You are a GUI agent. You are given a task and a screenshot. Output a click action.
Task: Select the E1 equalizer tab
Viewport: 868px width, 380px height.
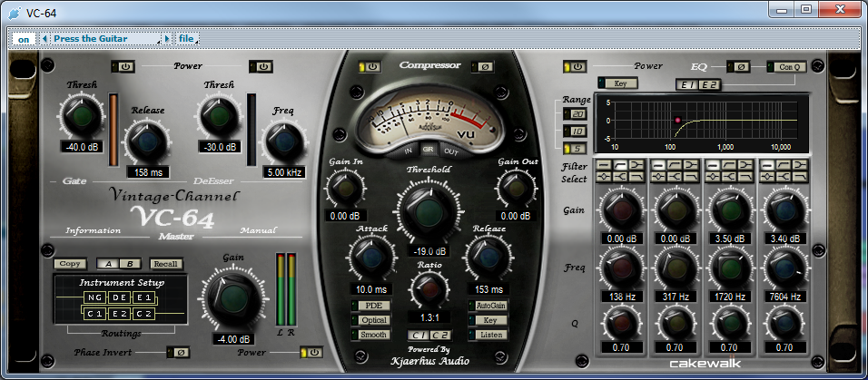[686, 84]
